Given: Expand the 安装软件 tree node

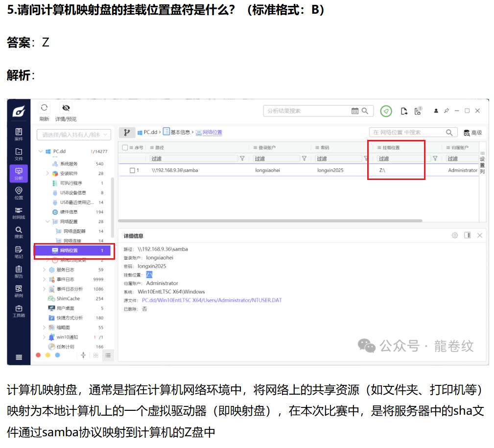Looking at the screenshot, I should tap(47, 173).
